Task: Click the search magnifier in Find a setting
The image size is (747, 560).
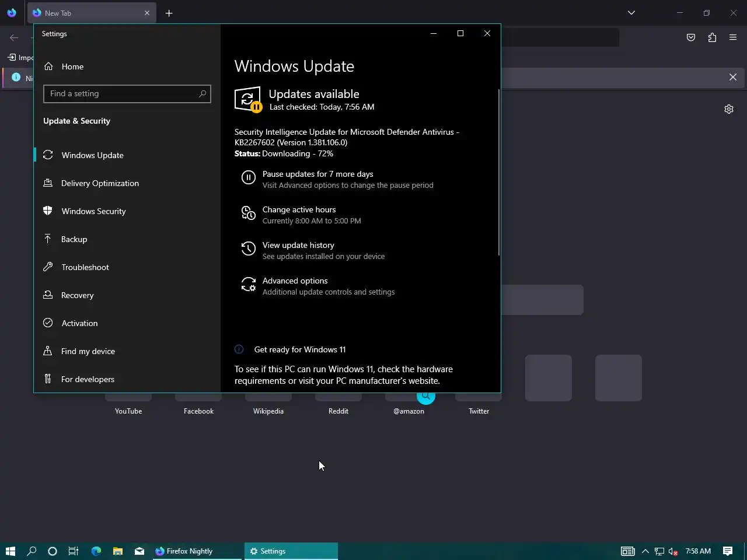Action: tap(203, 93)
